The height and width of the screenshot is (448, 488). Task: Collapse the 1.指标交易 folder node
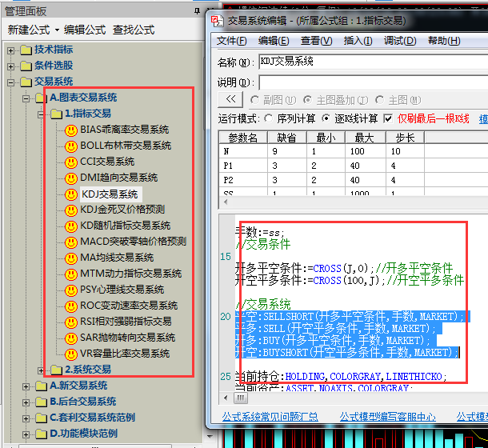[42, 114]
